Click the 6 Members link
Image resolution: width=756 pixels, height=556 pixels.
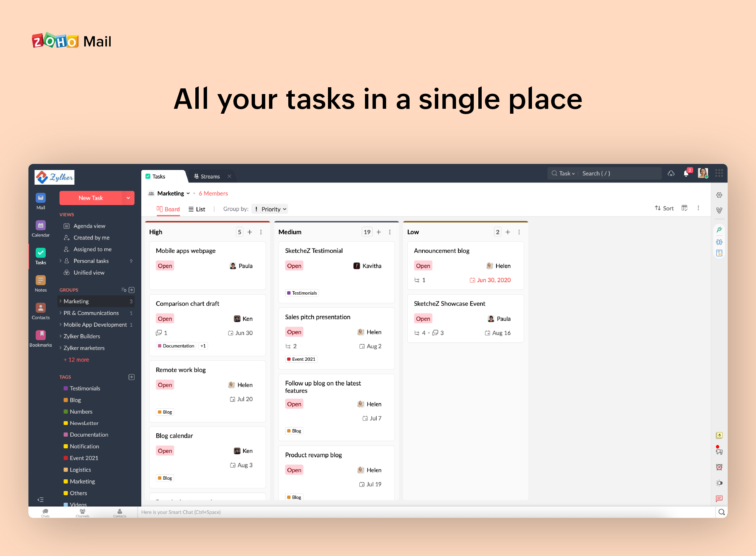[x=213, y=193]
